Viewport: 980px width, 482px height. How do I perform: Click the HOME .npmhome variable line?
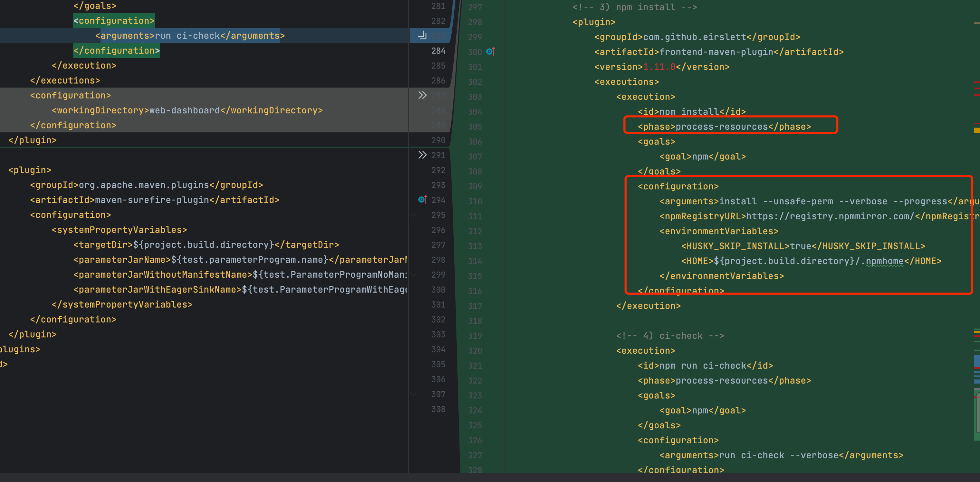coord(811,261)
